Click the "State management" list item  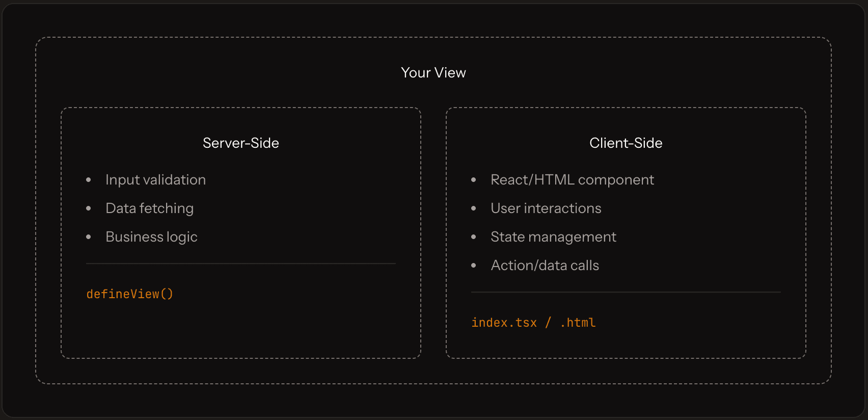(x=553, y=237)
